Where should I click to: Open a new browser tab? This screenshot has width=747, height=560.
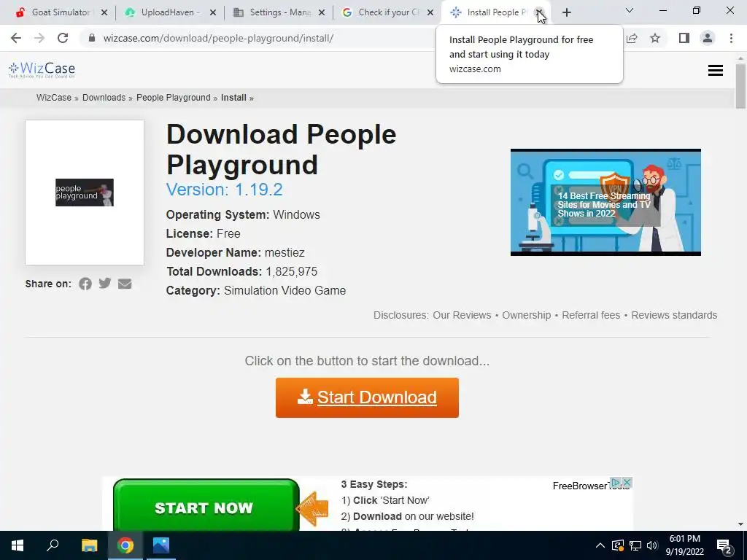(566, 12)
